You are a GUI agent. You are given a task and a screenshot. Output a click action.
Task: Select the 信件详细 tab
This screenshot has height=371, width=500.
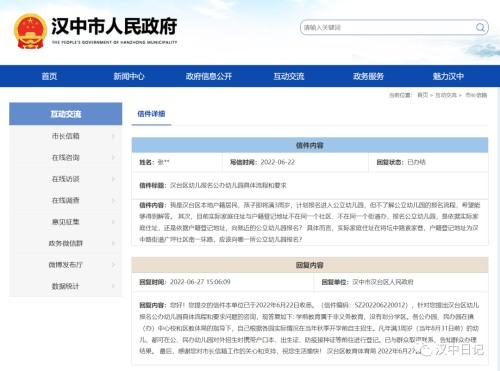pos(151,114)
